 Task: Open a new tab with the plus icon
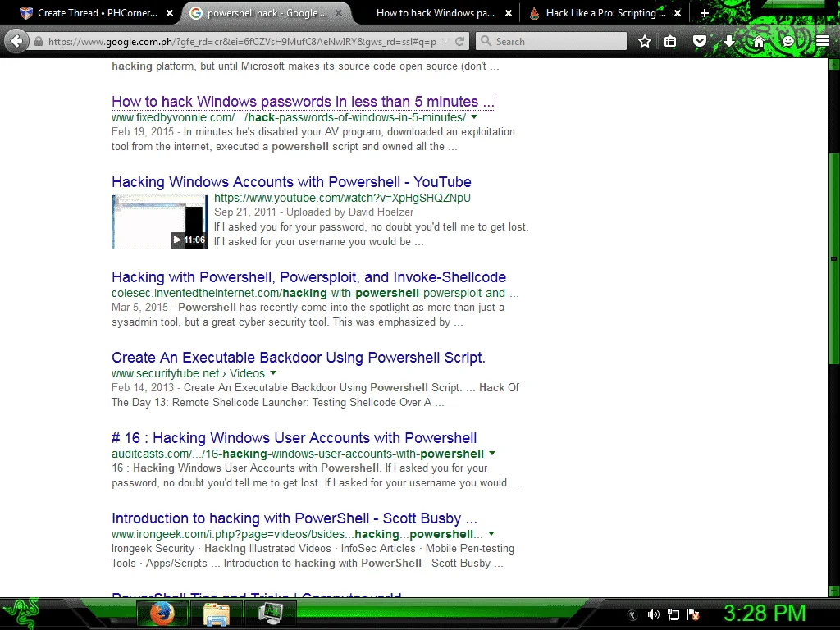[705, 13]
